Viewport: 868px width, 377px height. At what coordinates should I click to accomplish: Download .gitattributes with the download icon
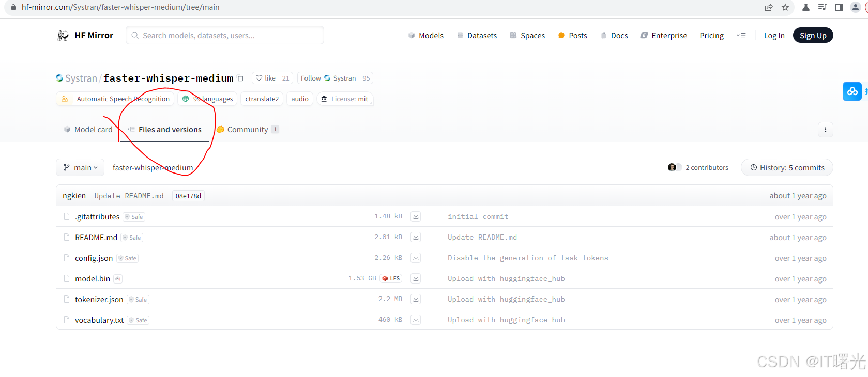[416, 216]
